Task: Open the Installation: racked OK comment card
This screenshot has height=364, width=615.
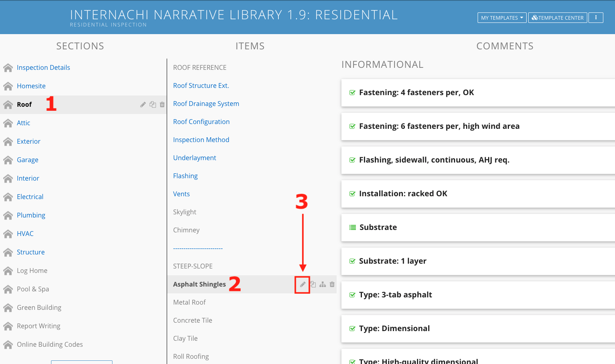Action: point(478,194)
